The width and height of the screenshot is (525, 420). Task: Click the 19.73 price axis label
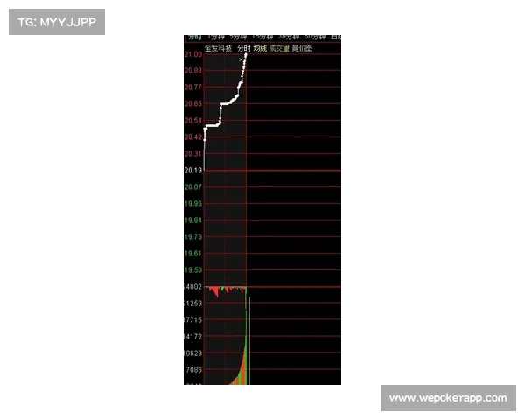[193, 237]
